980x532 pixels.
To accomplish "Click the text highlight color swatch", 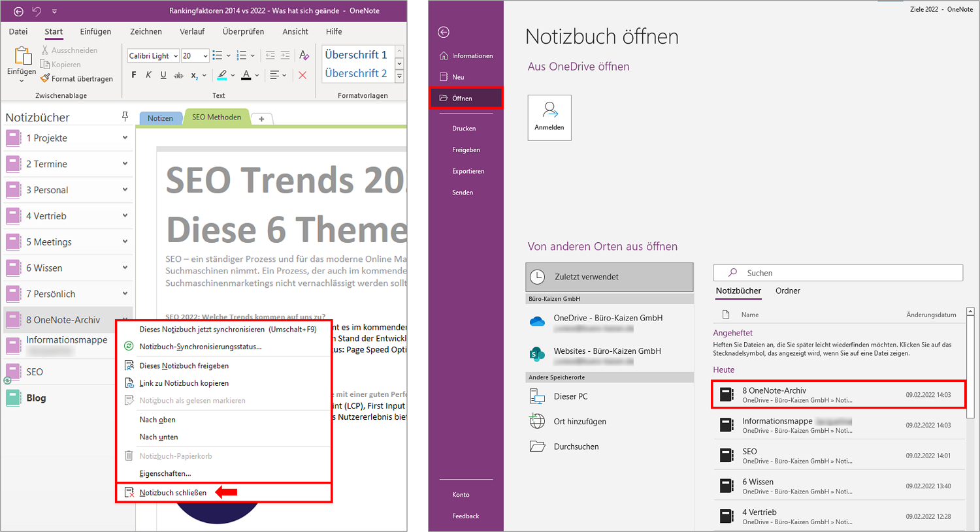I will 222,75.
